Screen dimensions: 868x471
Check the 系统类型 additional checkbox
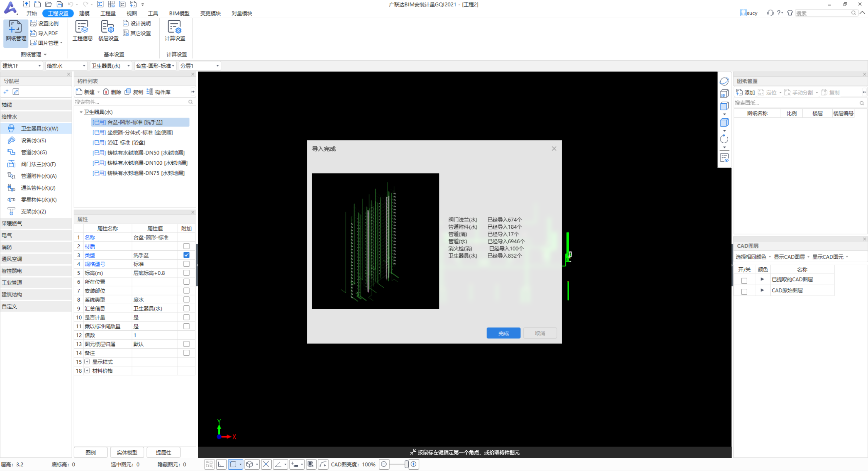[186, 300]
